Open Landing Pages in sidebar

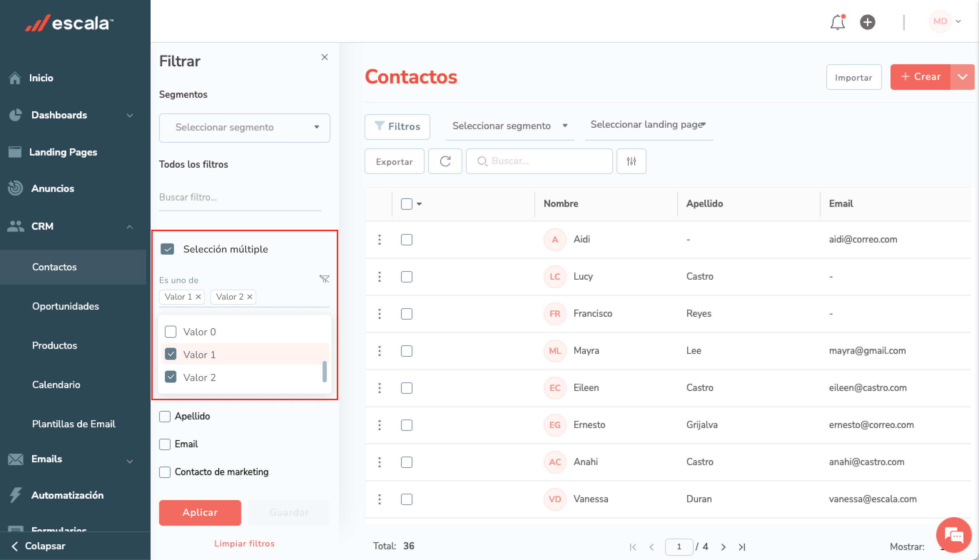63,152
